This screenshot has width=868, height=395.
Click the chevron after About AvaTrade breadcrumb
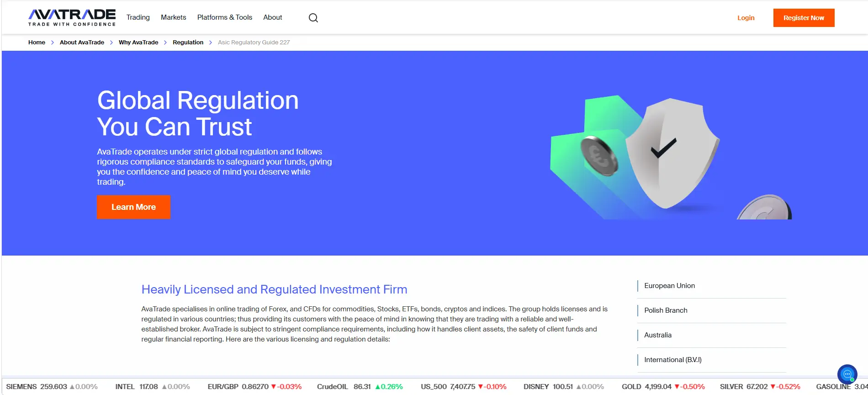pyautogui.click(x=111, y=43)
